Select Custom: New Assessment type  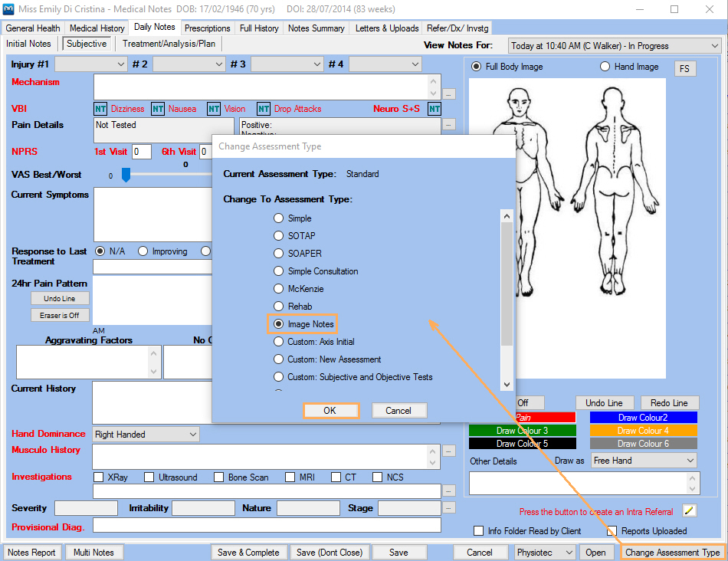(278, 359)
